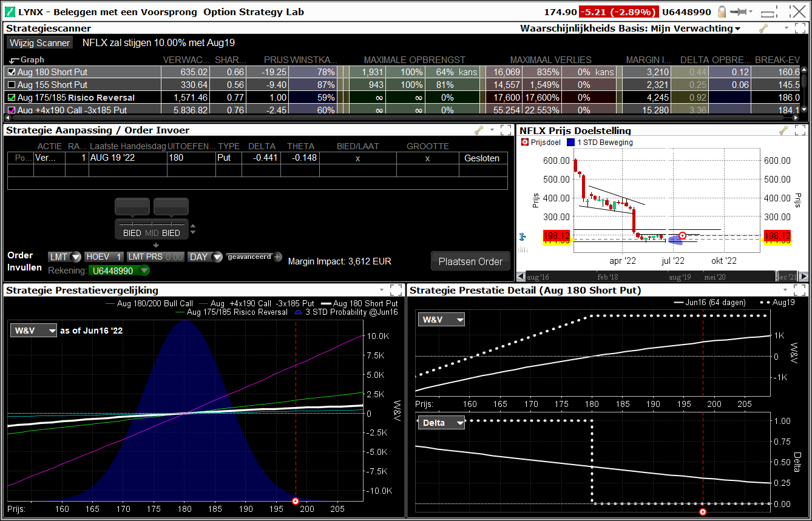Image resolution: width=812 pixels, height=521 pixels.
Task: Click left bid price bubble
Action: (x=132, y=207)
